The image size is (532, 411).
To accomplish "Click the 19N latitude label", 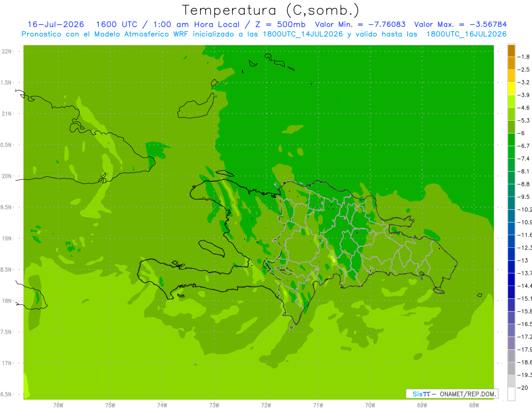I will click(x=7, y=239).
